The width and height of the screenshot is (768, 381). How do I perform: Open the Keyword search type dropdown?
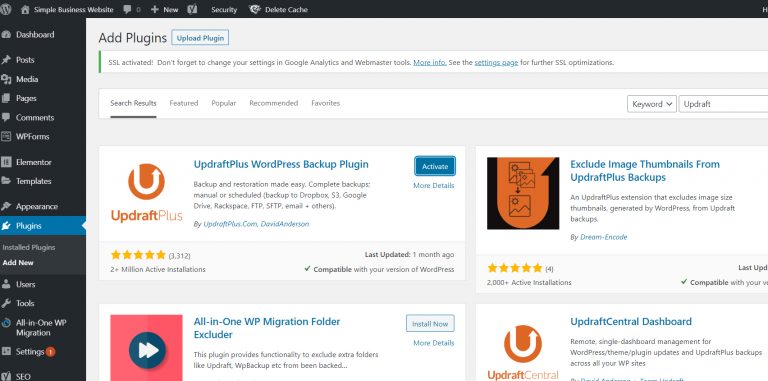tap(652, 104)
